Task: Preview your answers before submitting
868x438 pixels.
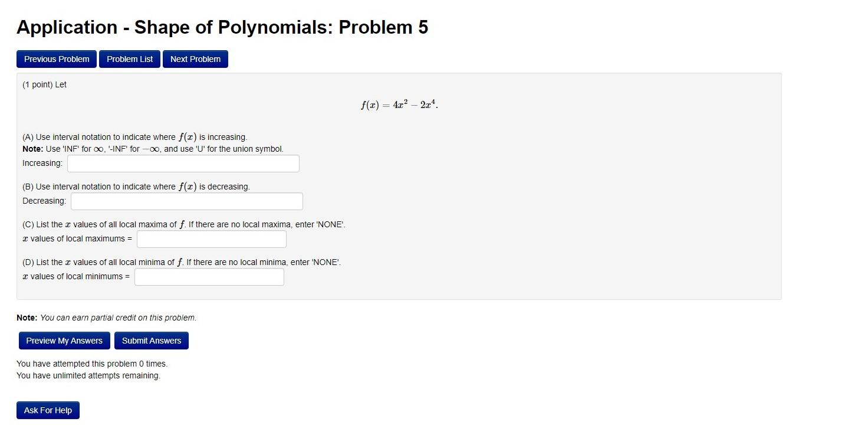Action: tap(64, 340)
